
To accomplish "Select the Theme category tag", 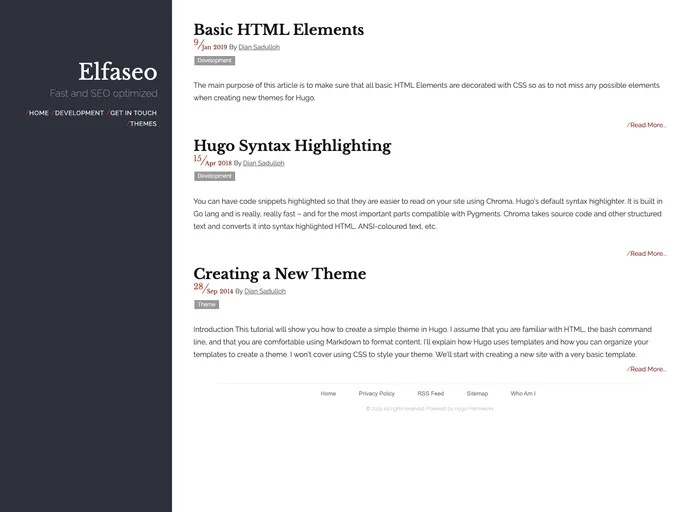I will (x=206, y=304).
